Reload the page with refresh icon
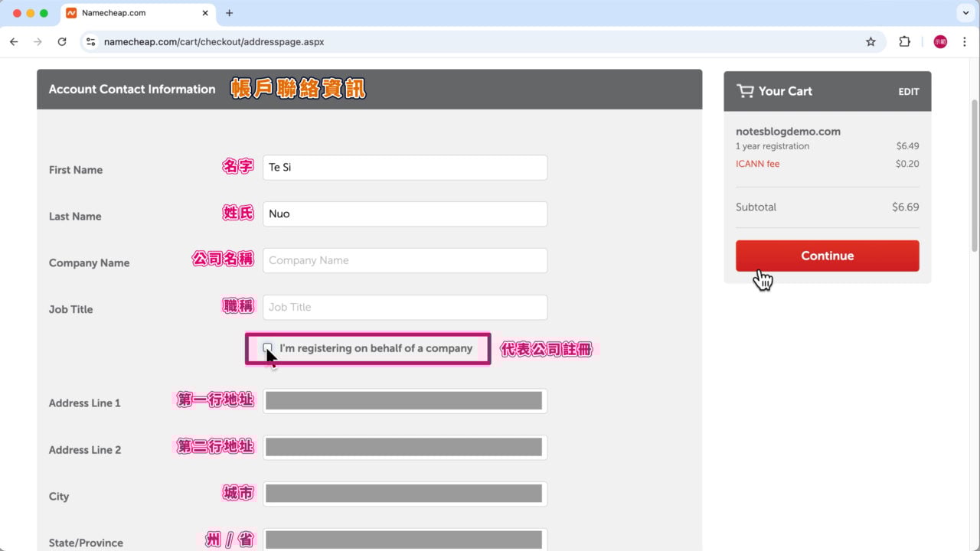 62,42
